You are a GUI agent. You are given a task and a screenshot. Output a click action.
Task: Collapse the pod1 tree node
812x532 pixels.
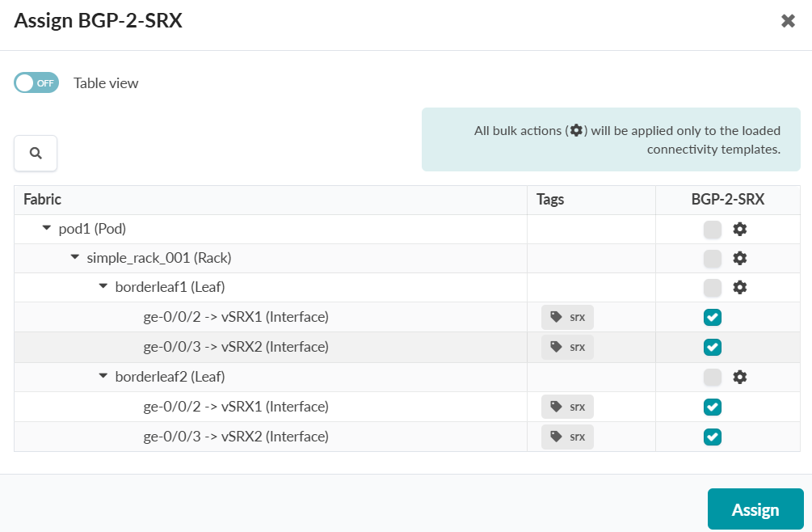pos(46,228)
